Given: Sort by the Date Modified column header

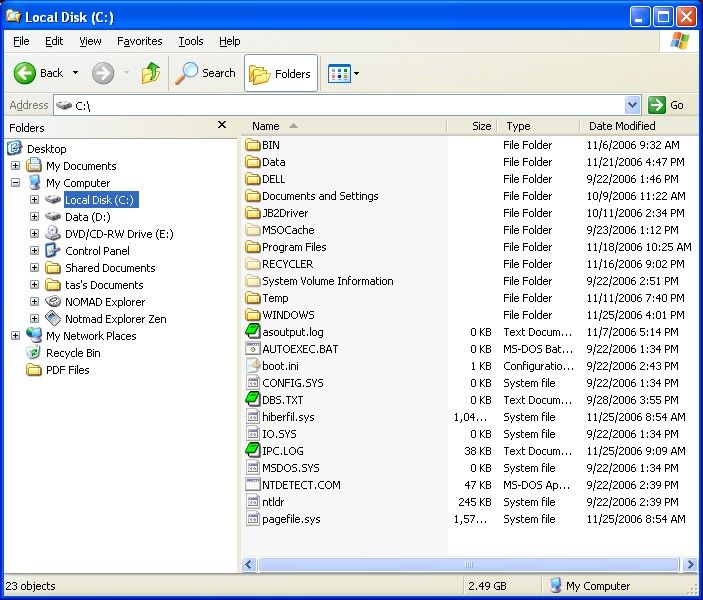Looking at the screenshot, I should (638, 126).
